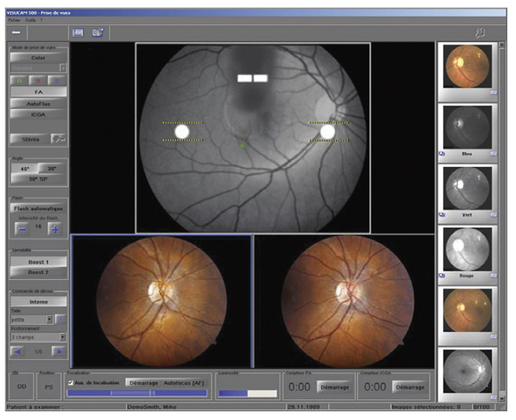Viewport: 516px width, 420px height.
Task: Start the Compteur FA timer with Démarrage
Action: [333, 387]
